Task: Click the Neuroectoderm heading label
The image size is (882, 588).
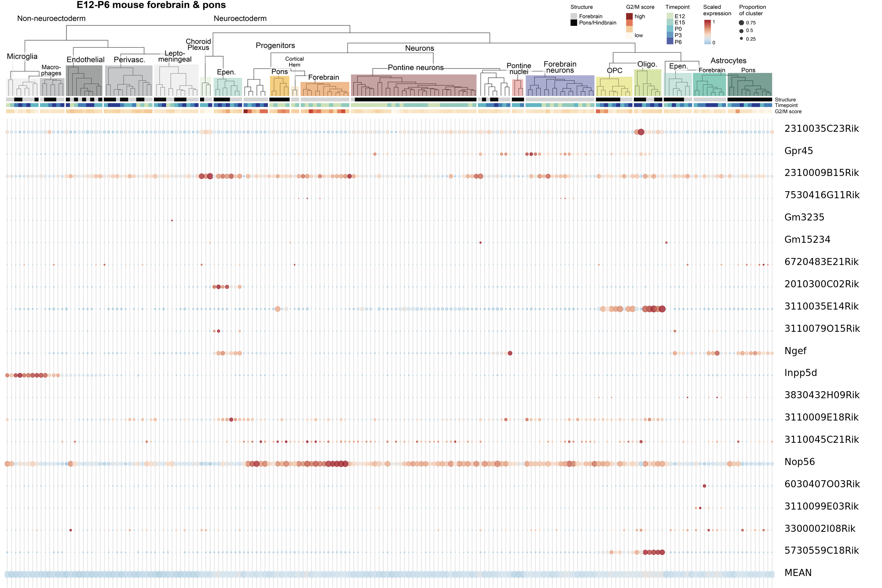Action: [x=240, y=18]
